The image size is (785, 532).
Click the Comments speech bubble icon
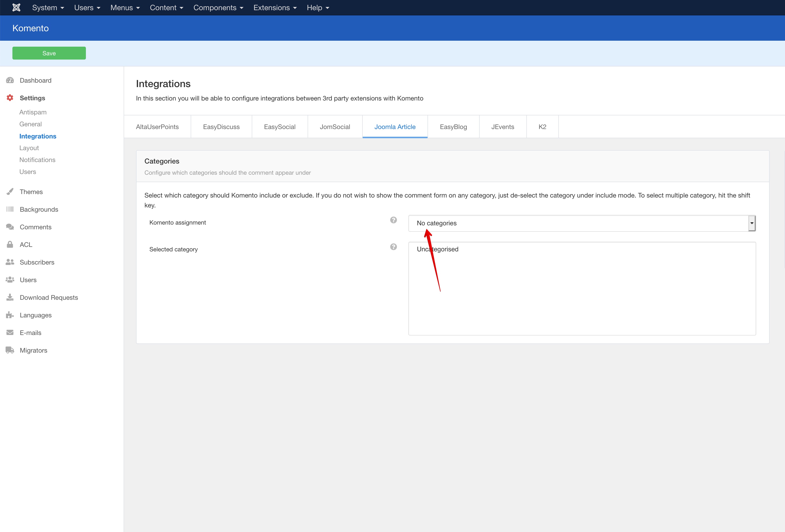[x=10, y=227]
